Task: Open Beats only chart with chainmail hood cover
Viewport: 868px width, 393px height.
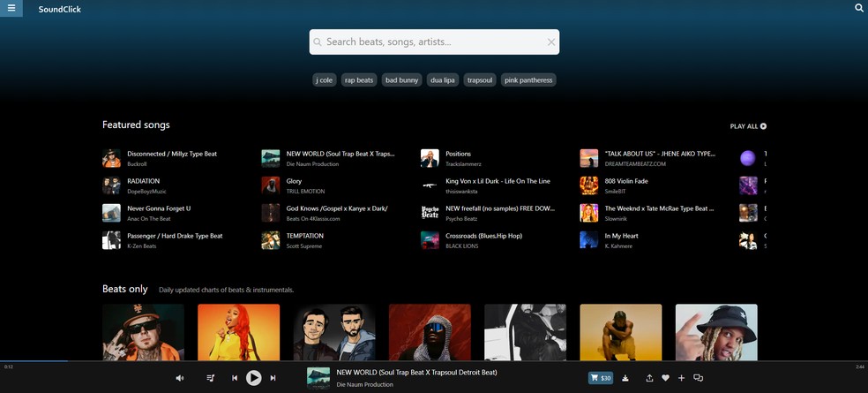Action: point(430,332)
